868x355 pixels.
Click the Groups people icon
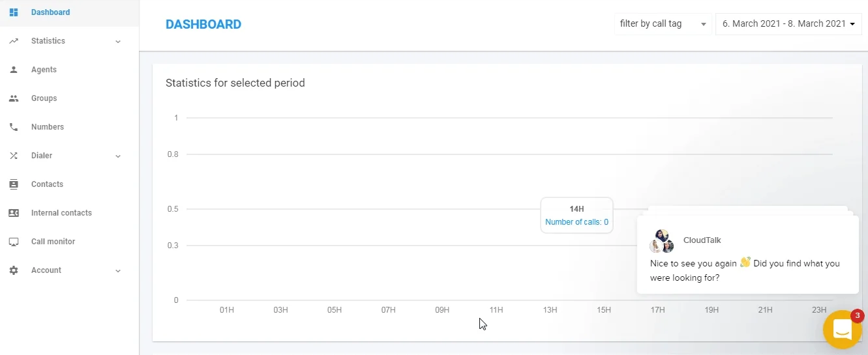[14, 98]
